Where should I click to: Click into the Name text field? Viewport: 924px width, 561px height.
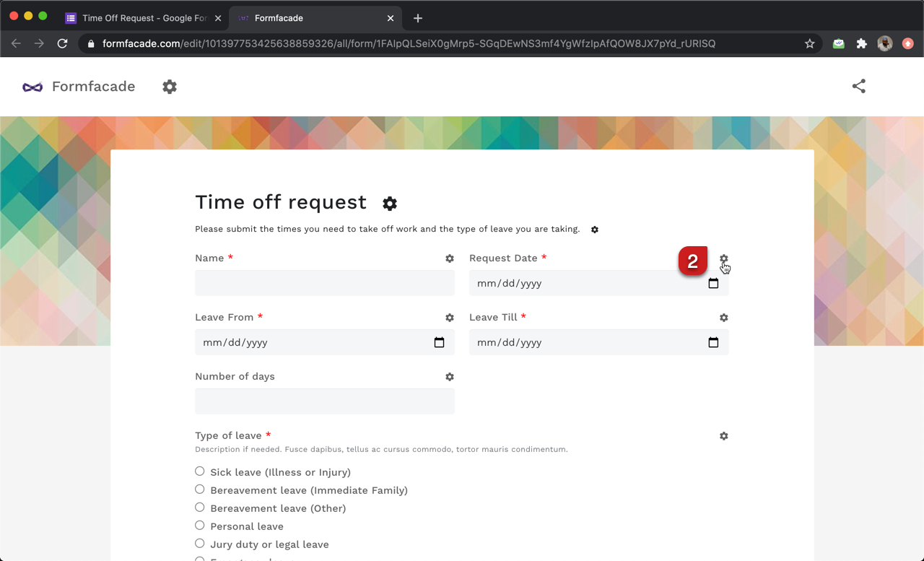(324, 284)
